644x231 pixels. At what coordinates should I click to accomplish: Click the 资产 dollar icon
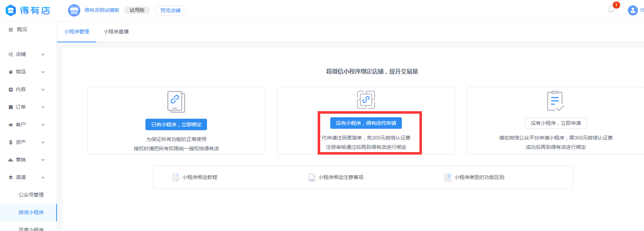11,142
